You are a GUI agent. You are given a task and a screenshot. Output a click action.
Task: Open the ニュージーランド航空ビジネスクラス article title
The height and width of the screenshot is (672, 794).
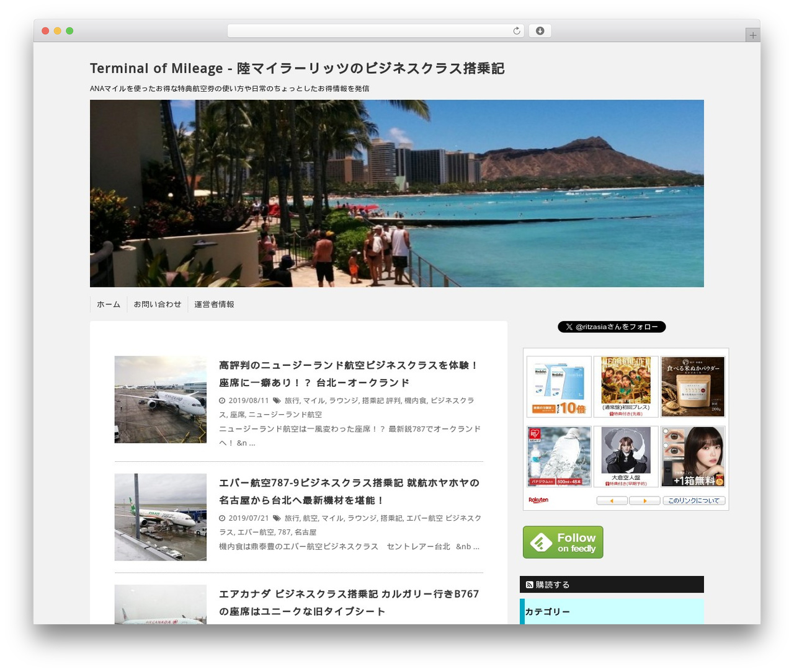point(349,374)
